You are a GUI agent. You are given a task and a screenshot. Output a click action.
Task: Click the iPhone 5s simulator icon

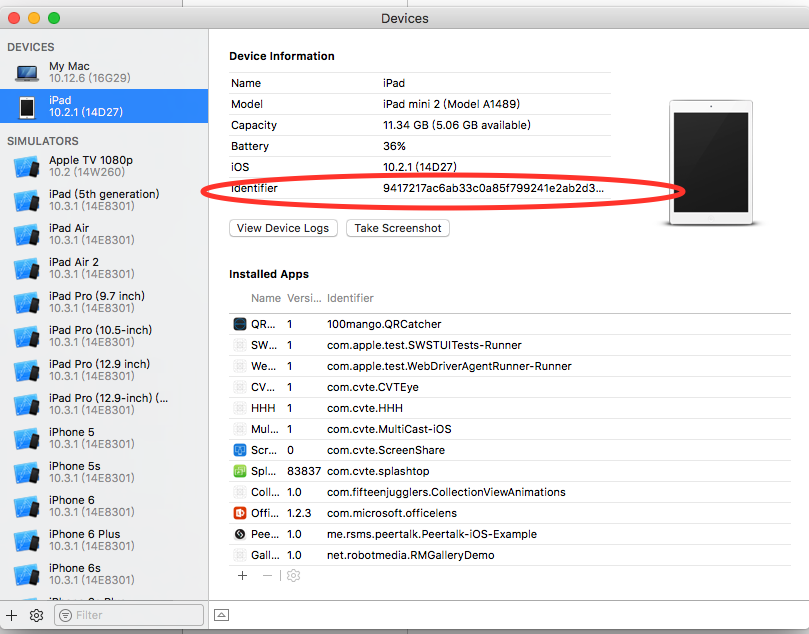[x=27, y=473]
